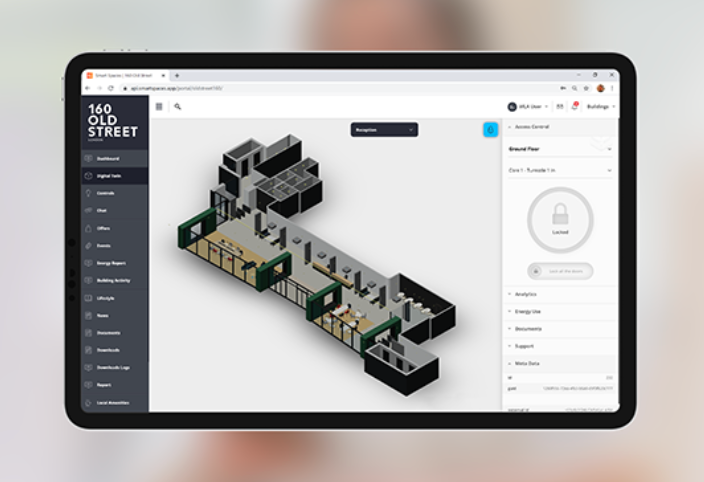Click the Energy Report icon in sidebar
704x482 pixels.
point(88,263)
